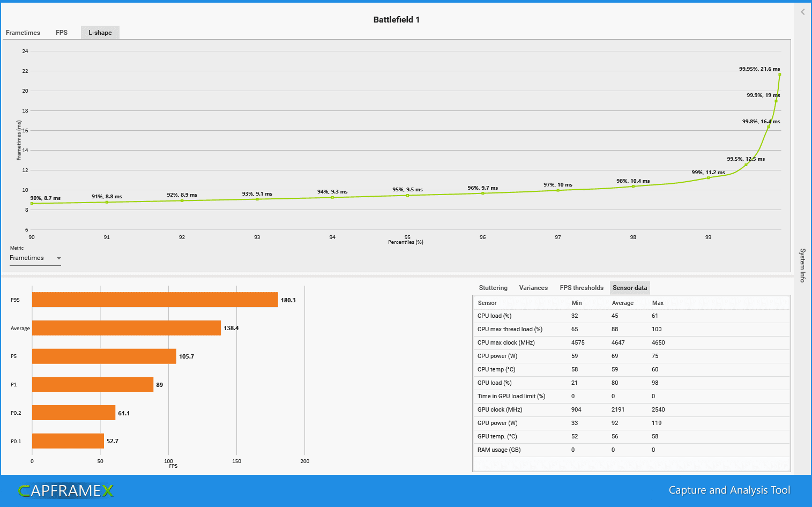
Task: Select the CPU max thread load (%) row
Action: coord(632,330)
